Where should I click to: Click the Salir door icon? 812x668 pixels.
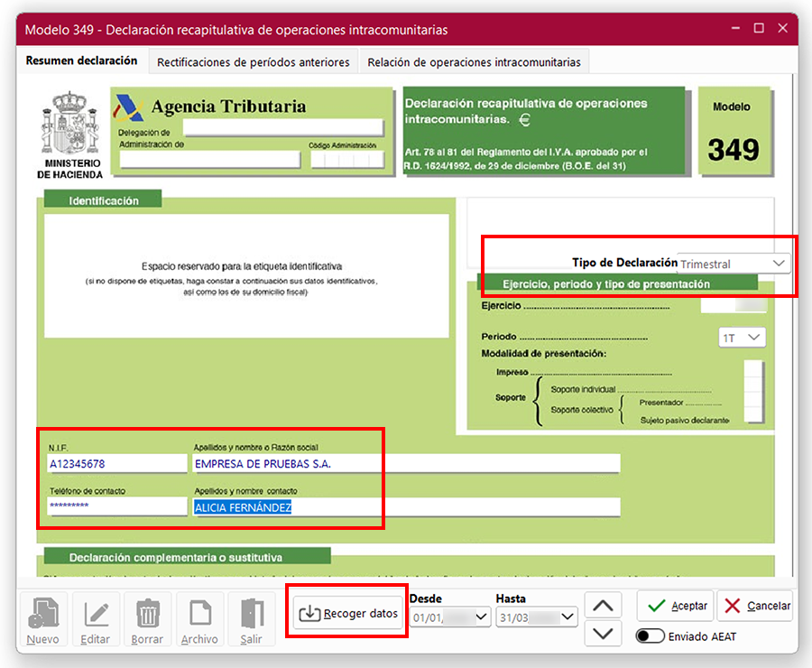pyautogui.click(x=251, y=617)
